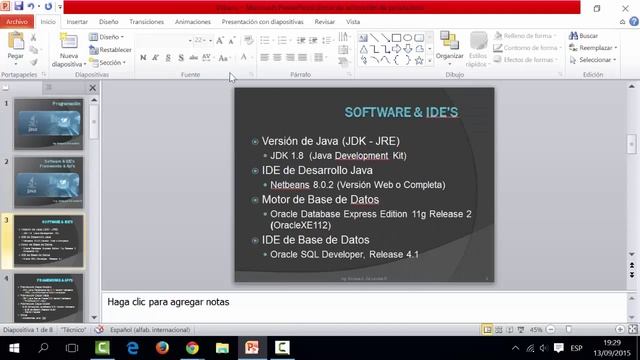Screen dimensions: 640x360
Task: Open the Diseño layout dropdown in ribbon
Action: pyautogui.click(x=107, y=37)
